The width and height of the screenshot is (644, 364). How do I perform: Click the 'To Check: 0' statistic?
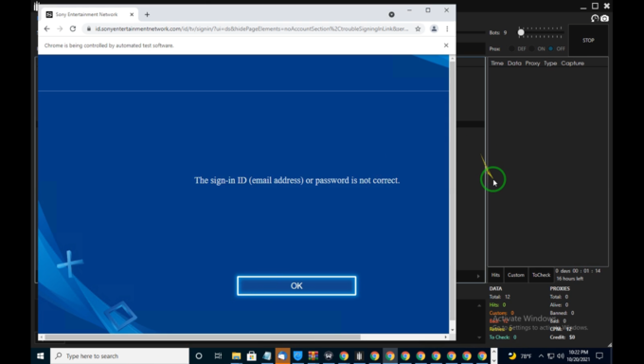point(502,337)
